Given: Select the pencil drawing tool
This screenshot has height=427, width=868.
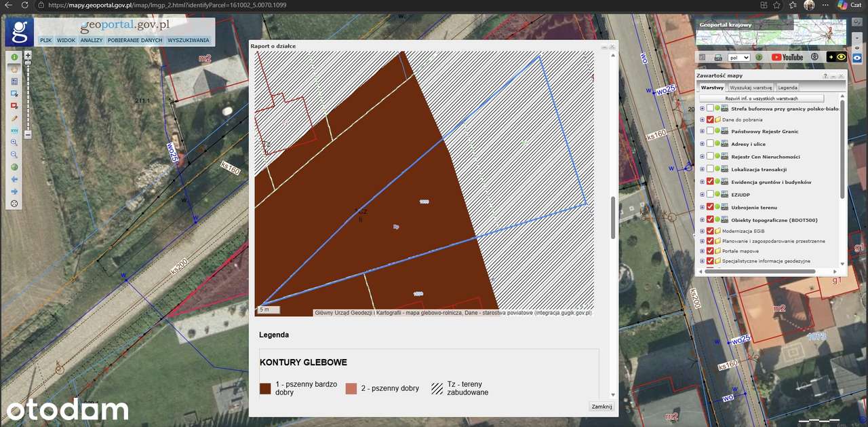Looking at the screenshot, I should click(x=14, y=118).
